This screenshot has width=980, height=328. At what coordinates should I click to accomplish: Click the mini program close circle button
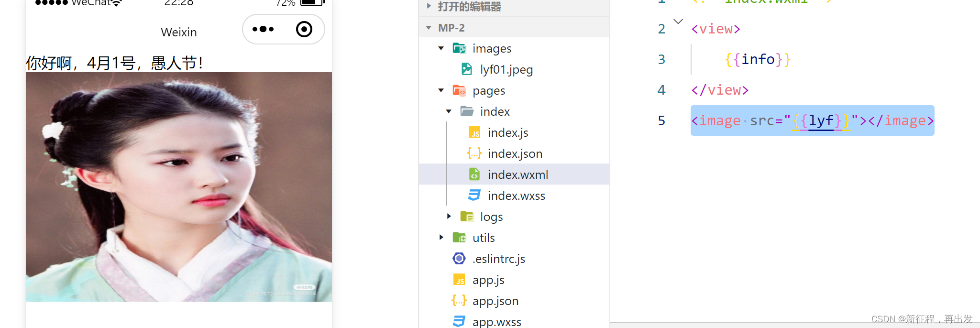click(304, 29)
